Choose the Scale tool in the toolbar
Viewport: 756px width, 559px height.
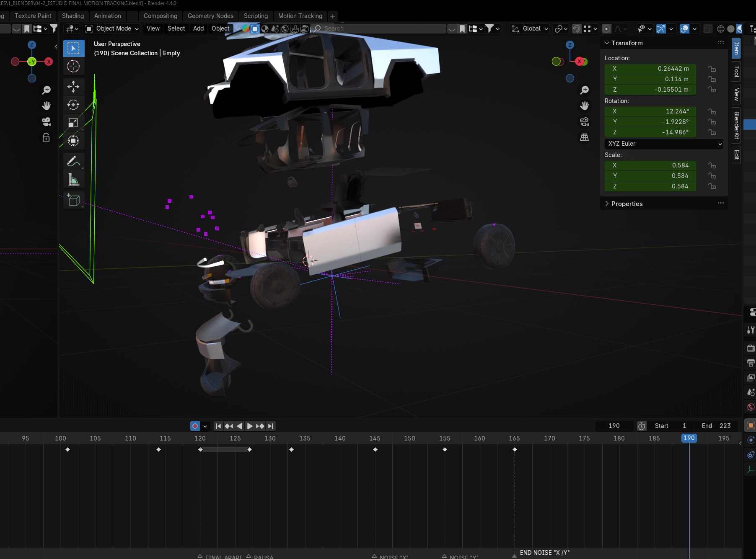[x=73, y=123]
